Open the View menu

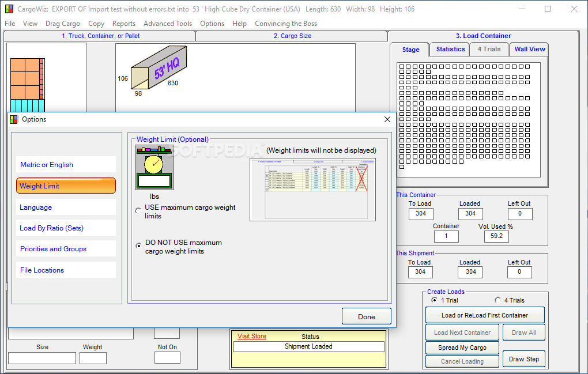30,24
